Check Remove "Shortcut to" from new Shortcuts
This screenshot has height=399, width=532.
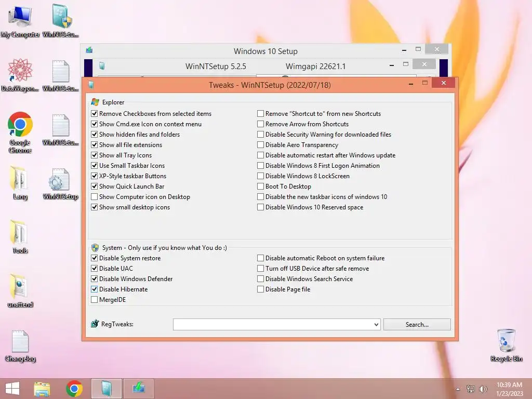click(261, 114)
